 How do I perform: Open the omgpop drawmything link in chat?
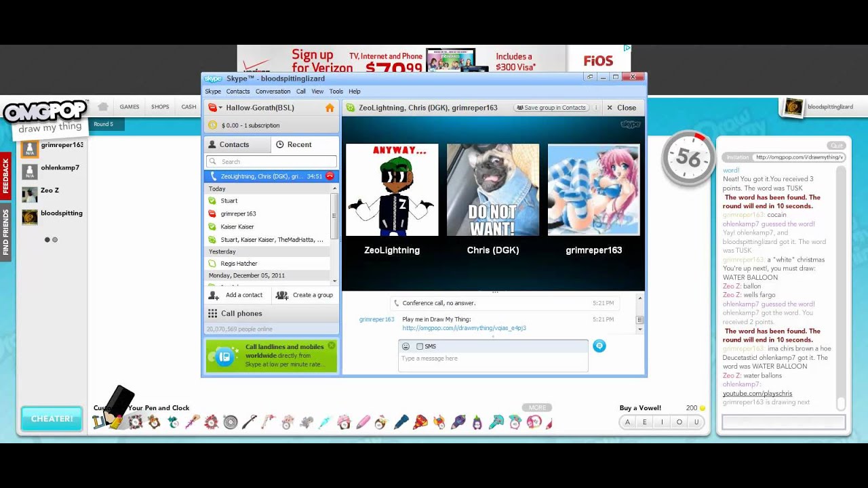click(x=464, y=328)
